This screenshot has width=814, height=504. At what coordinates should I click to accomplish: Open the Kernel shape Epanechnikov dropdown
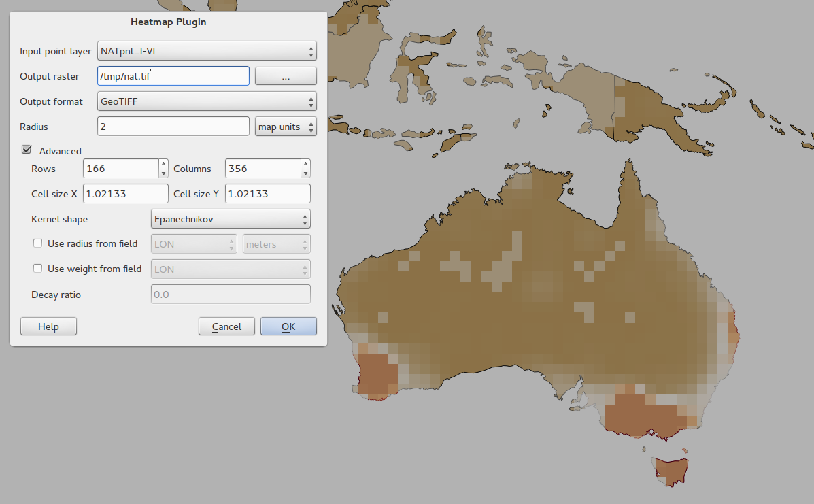pyautogui.click(x=230, y=219)
